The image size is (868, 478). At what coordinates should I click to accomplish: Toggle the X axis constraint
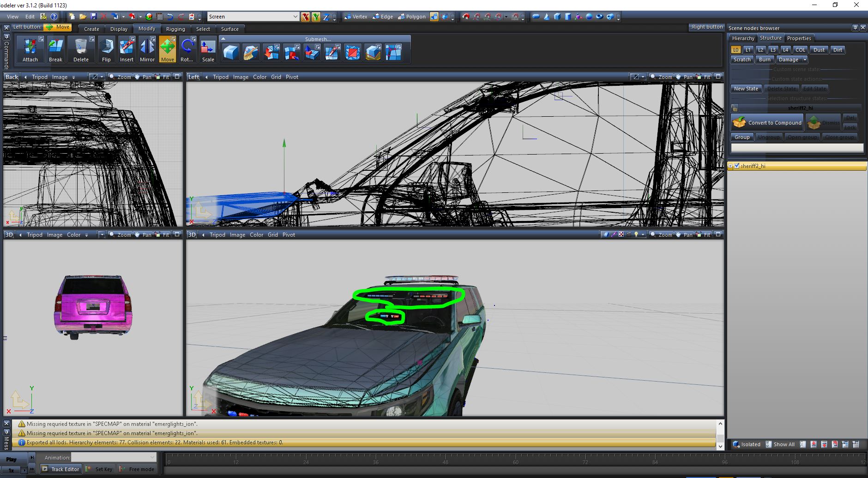point(305,17)
